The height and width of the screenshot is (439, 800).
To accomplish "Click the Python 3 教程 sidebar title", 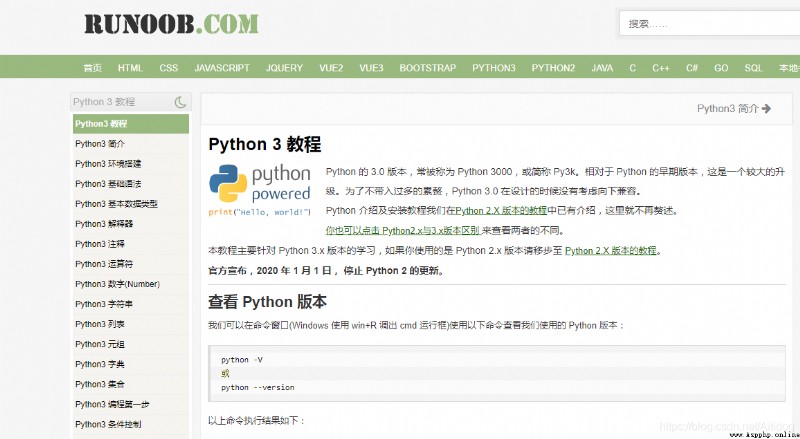I will click(x=104, y=102).
